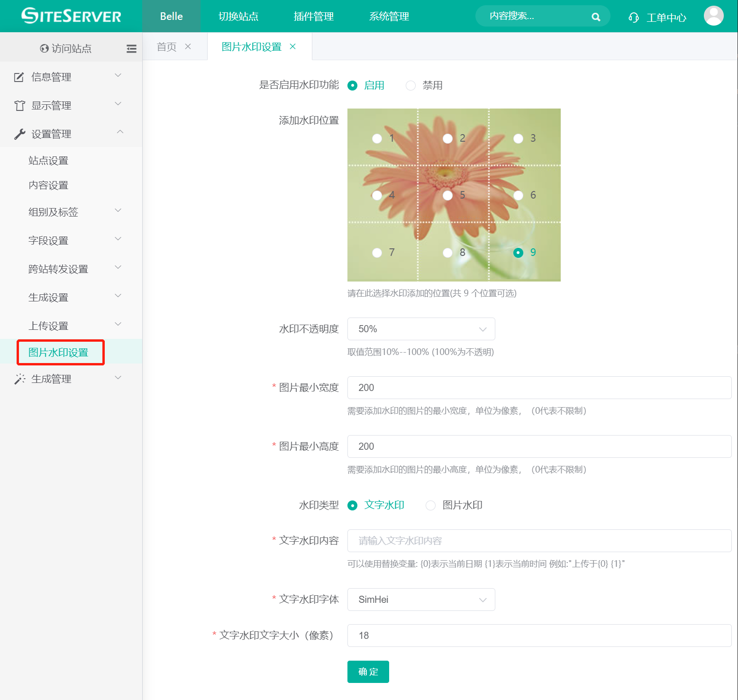The width and height of the screenshot is (738, 700).
Task: Click the search magnifier icon
Action: click(x=596, y=16)
